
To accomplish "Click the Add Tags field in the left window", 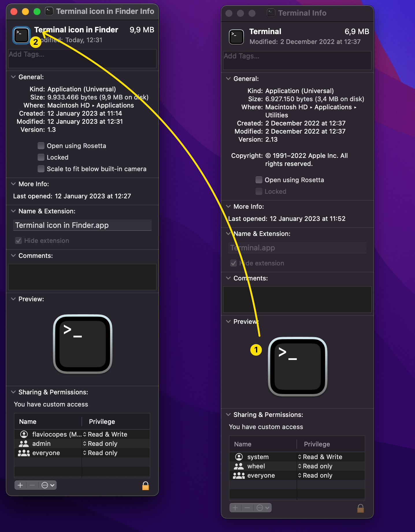I will point(82,58).
